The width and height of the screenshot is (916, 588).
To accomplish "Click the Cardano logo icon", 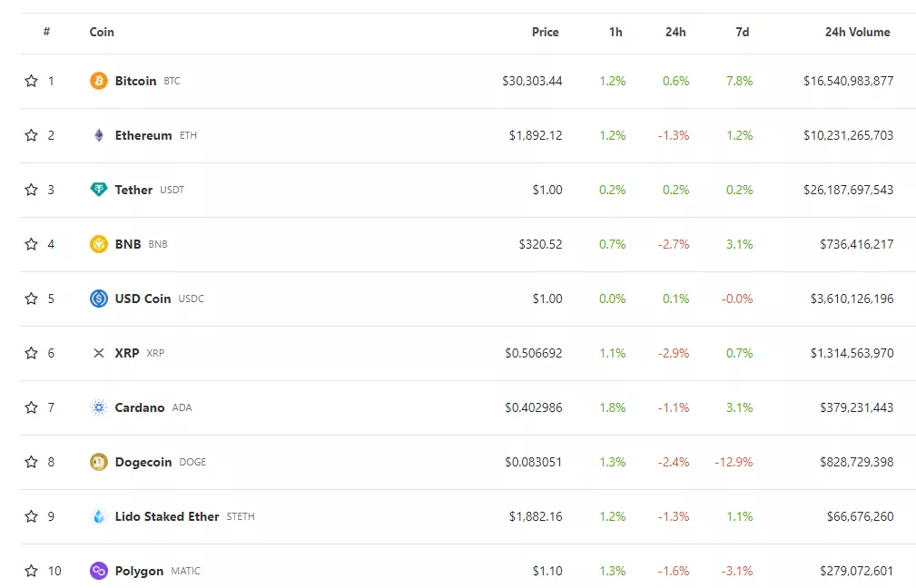I will pyautogui.click(x=98, y=407).
